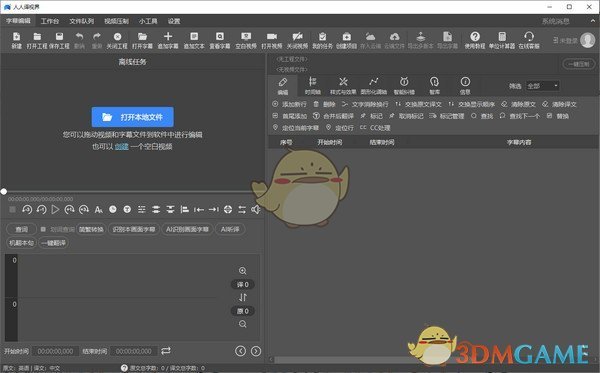Switch to the 信息 info tab
The width and height of the screenshot is (600, 373).
pos(465,86)
